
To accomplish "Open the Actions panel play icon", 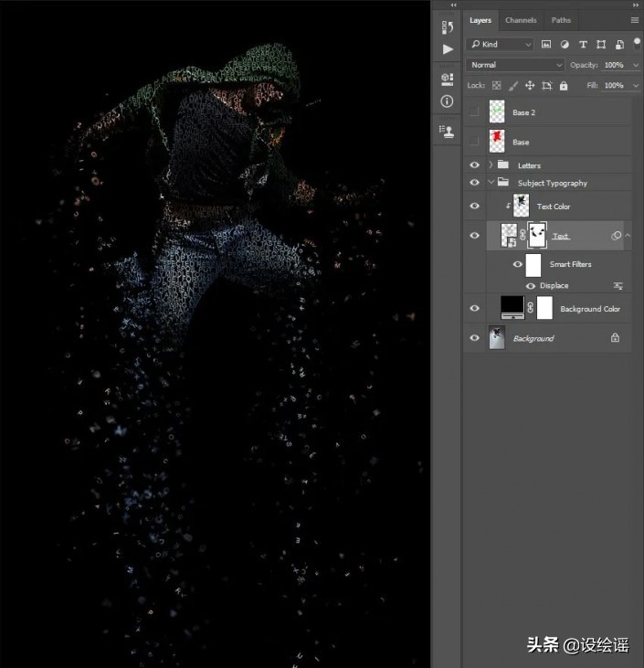I will coord(448,49).
